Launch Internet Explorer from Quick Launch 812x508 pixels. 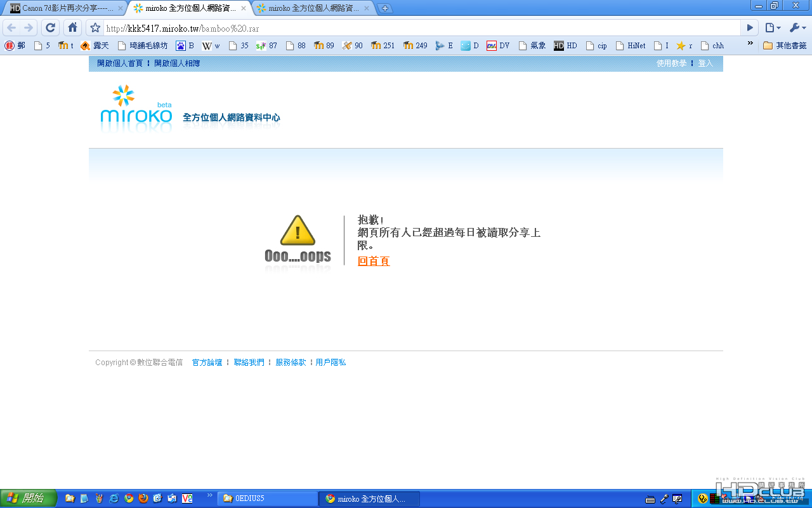[x=114, y=498]
